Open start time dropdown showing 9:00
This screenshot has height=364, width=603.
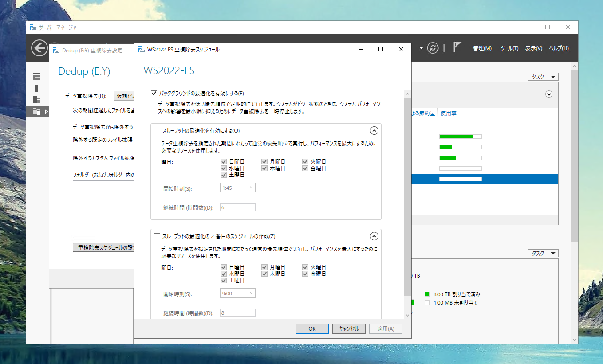coord(238,294)
